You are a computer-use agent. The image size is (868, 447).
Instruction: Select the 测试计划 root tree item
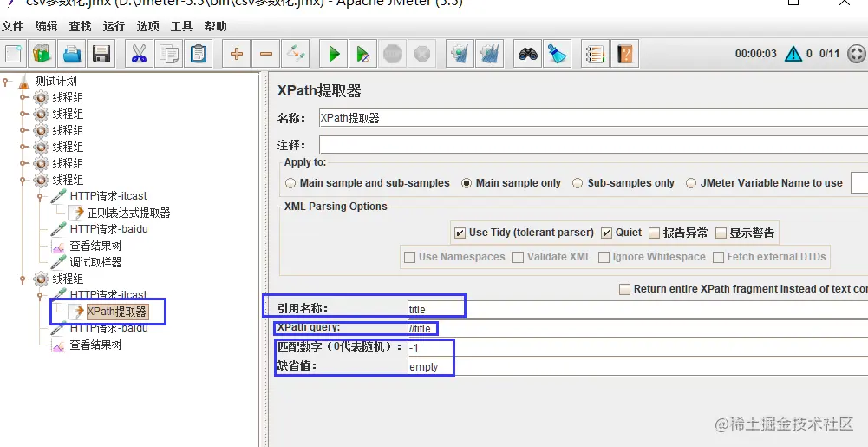tap(55, 82)
